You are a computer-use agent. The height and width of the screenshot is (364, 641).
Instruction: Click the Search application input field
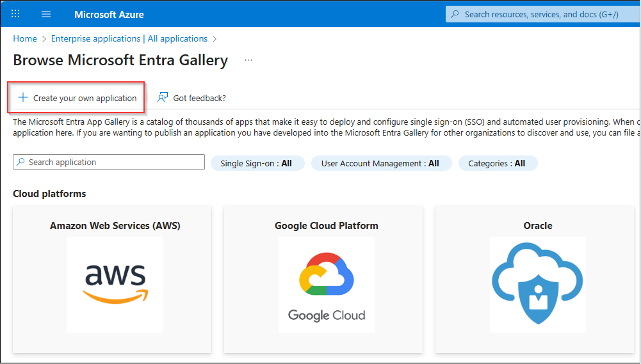109,162
